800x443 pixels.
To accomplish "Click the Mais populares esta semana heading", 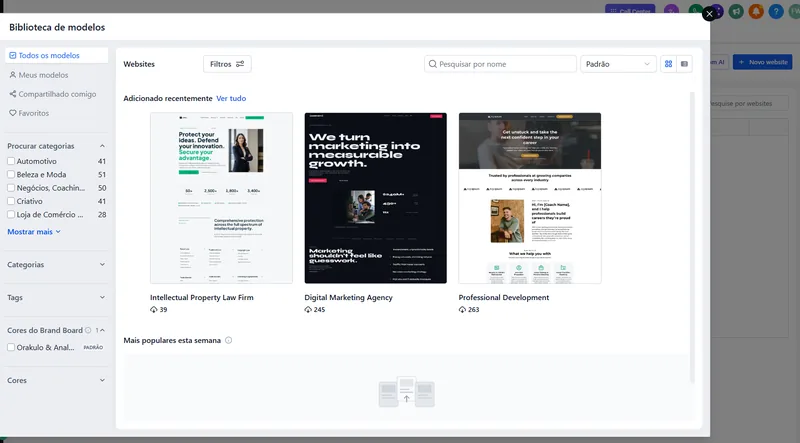I will click(172, 340).
